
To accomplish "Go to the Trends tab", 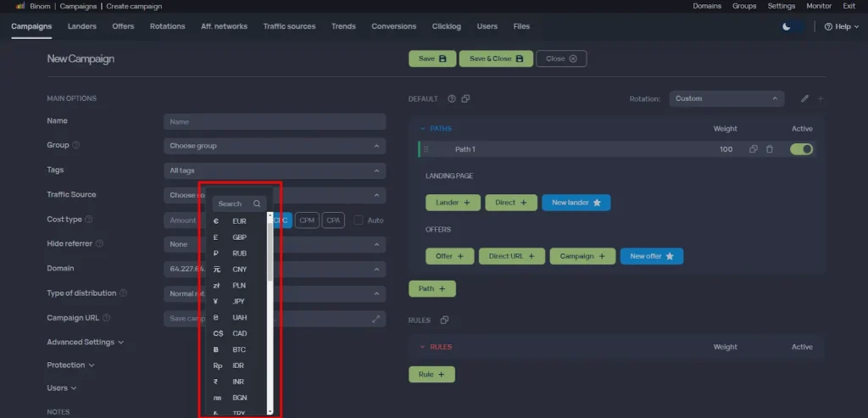I will point(343,26).
